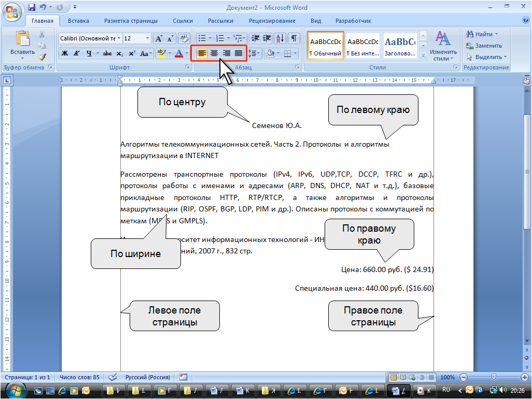
Task: Align text to the right
Action: coord(226,53)
